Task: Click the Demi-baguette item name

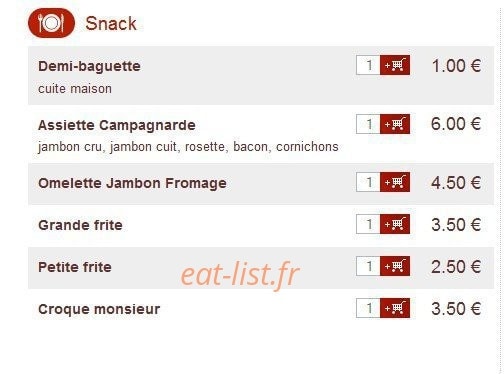Action: 89,66
